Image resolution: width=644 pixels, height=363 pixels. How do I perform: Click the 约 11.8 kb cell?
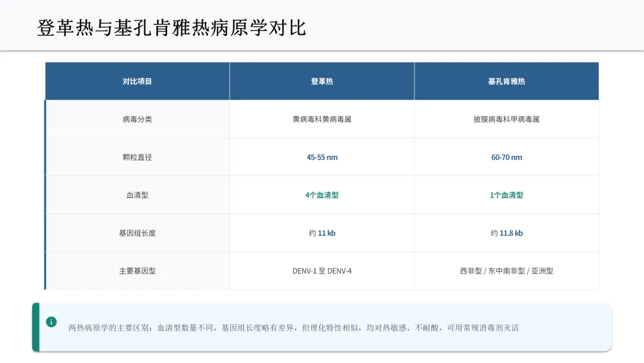pyautogui.click(x=506, y=233)
